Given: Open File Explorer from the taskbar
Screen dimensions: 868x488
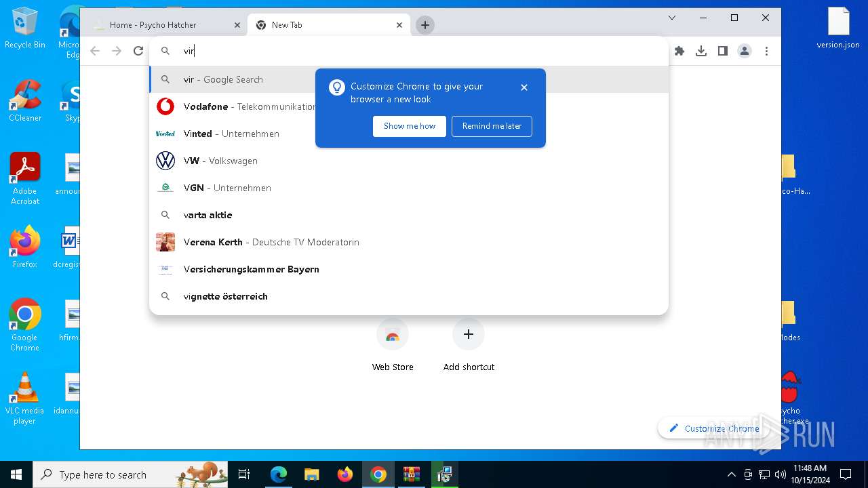Looking at the screenshot, I should coord(311,474).
